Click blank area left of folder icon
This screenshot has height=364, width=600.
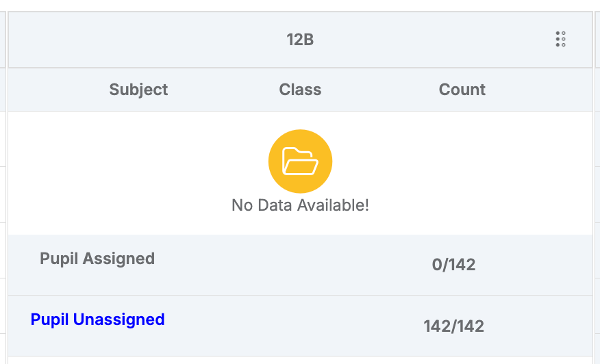point(138,161)
